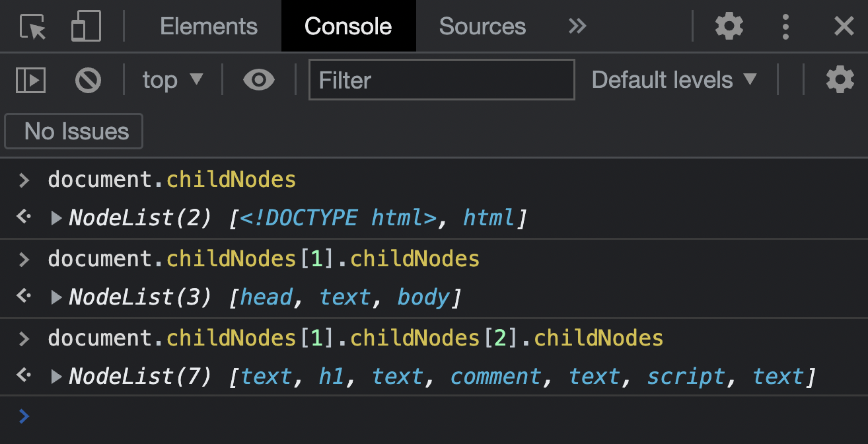Select the Console tab
The image size is (868, 444).
[348, 26]
